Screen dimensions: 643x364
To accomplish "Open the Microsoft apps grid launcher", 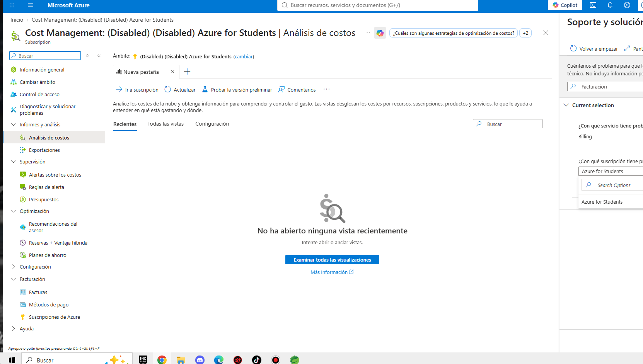I will click(12, 5).
